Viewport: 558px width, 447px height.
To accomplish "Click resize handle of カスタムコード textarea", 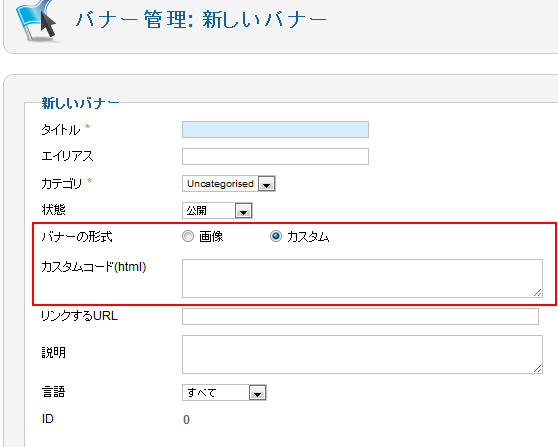I will point(538,293).
